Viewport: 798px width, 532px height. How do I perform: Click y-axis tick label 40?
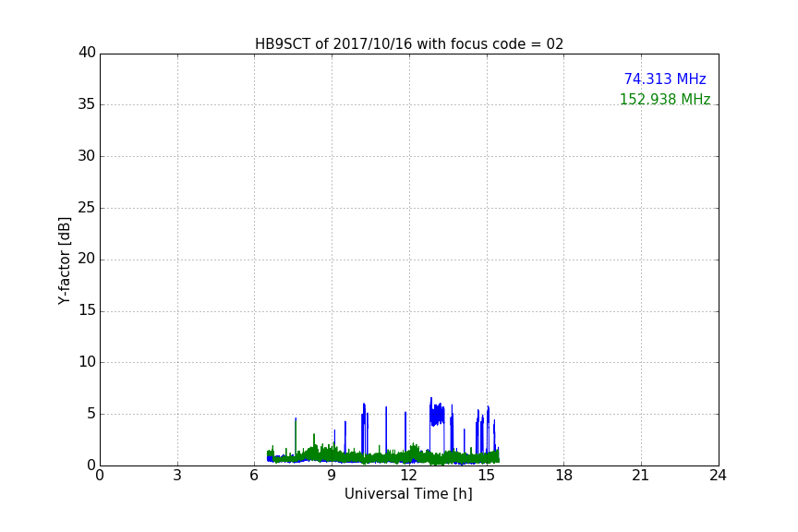coord(87,53)
